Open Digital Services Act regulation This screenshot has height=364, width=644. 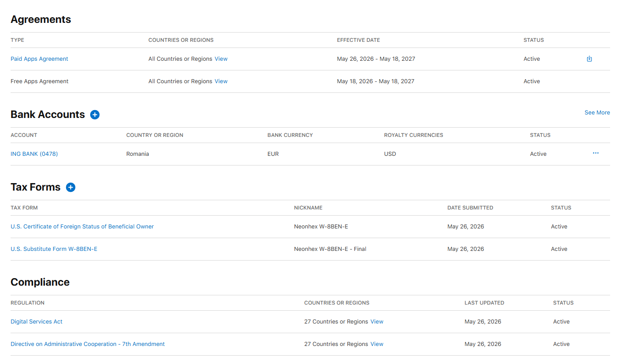[x=37, y=322]
